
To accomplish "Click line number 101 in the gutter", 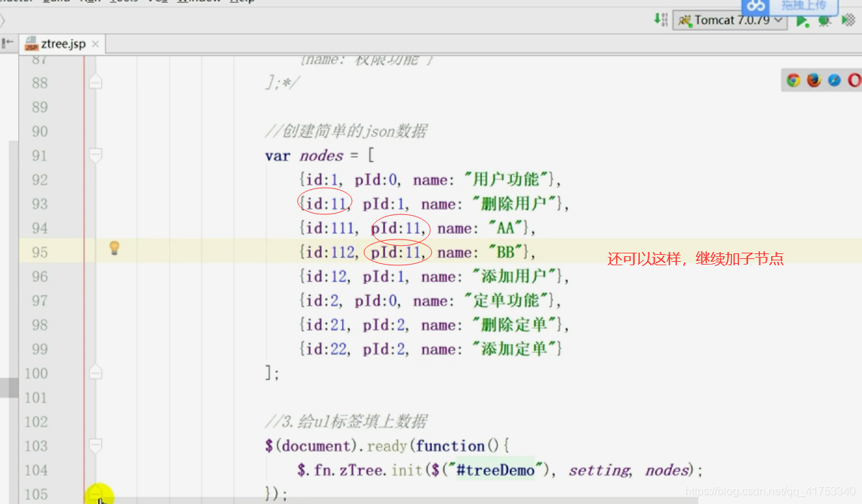I will click(36, 397).
